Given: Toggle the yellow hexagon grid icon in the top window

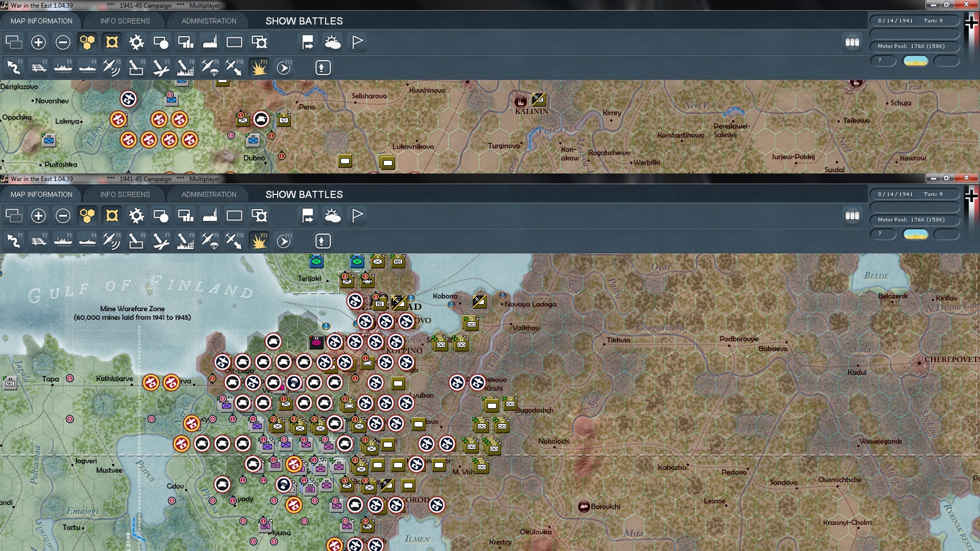Looking at the screenshot, I should pyautogui.click(x=87, y=42).
